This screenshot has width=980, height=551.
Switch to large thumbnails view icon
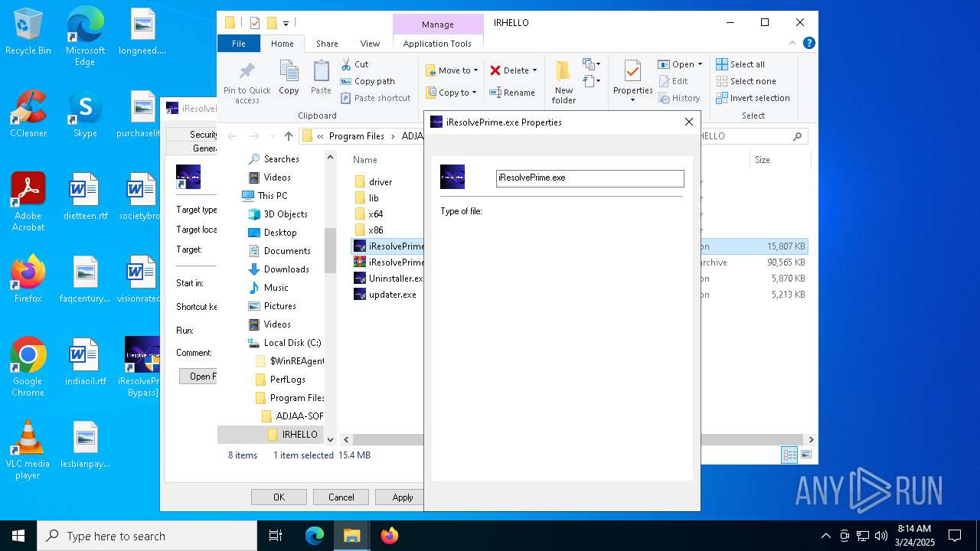coord(805,455)
